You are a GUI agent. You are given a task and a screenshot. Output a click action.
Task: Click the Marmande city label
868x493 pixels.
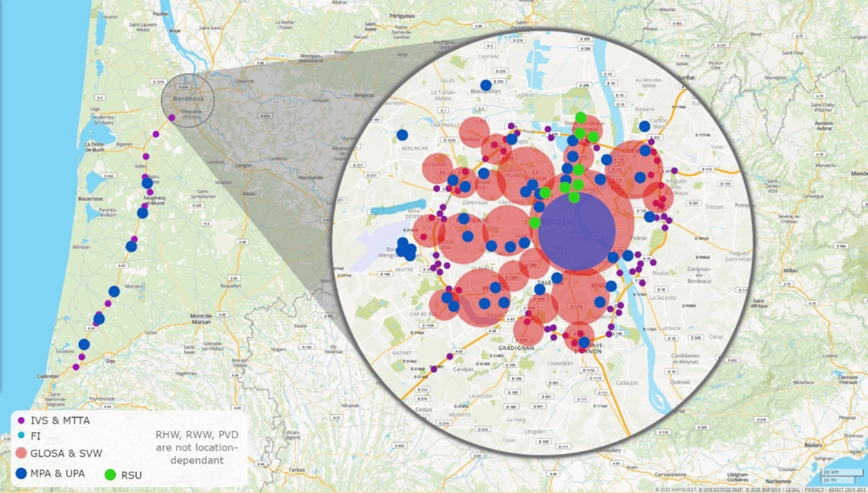point(310,178)
